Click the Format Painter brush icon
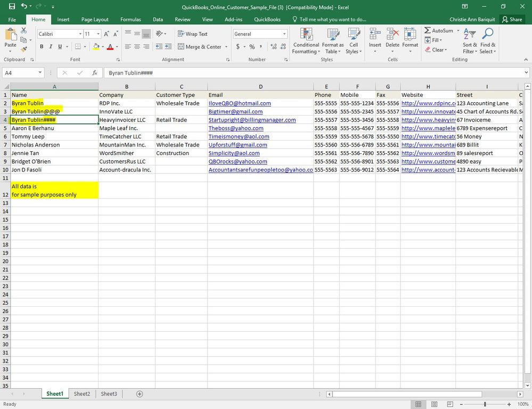This screenshot has height=409, width=532. coord(23,50)
